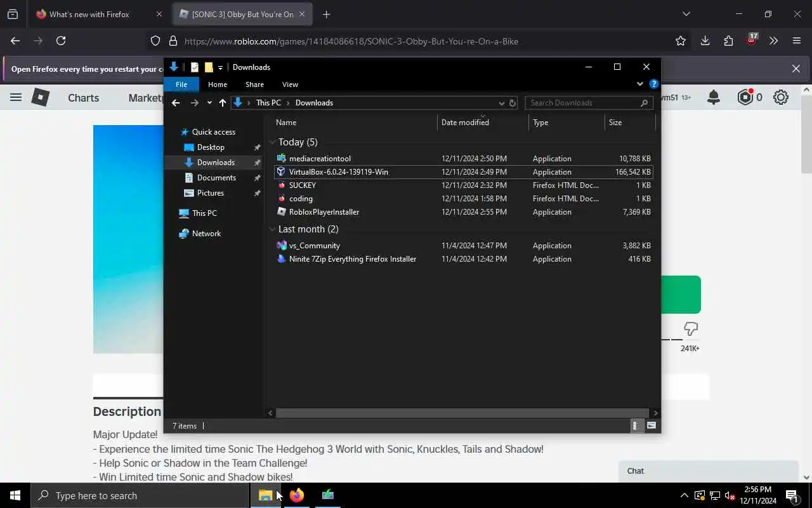Open Pictures in navigation pane

(211, 193)
